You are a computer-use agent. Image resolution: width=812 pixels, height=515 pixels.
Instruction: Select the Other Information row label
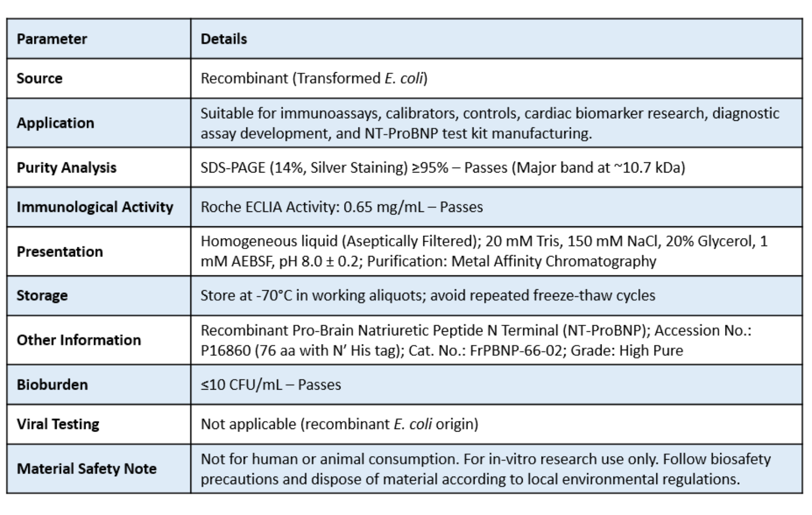coord(79,340)
